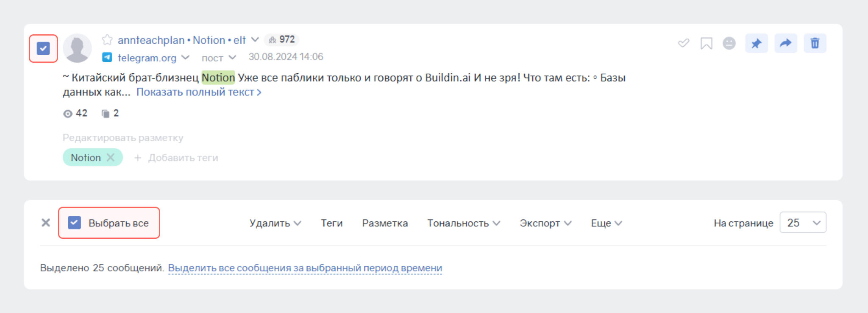Open the Удалить dropdown menu
The width and height of the screenshot is (868, 313).
[x=275, y=223]
